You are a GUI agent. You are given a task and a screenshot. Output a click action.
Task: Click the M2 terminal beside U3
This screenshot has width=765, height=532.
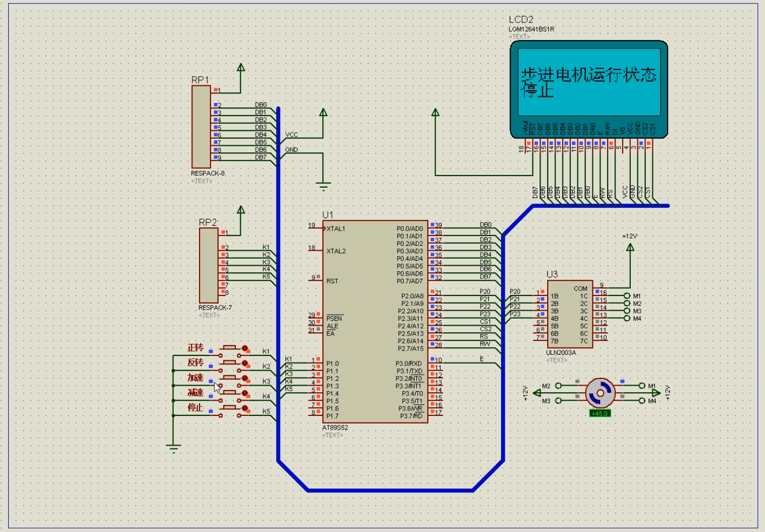click(627, 304)
